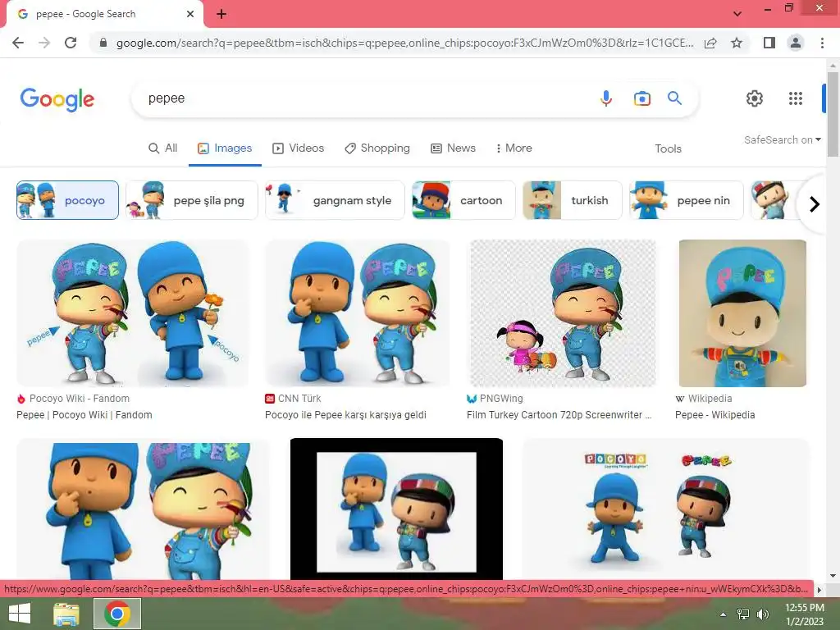This screenshot has height=630, width=840.
Task: Close the 'pepee - Google Search' tab
Action: [x=190, y=14]
